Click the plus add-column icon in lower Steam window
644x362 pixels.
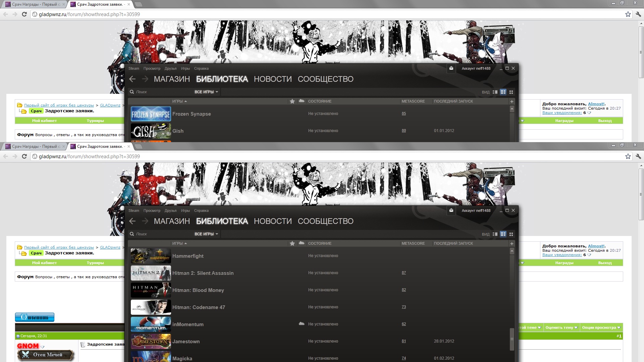pos(512,244)
